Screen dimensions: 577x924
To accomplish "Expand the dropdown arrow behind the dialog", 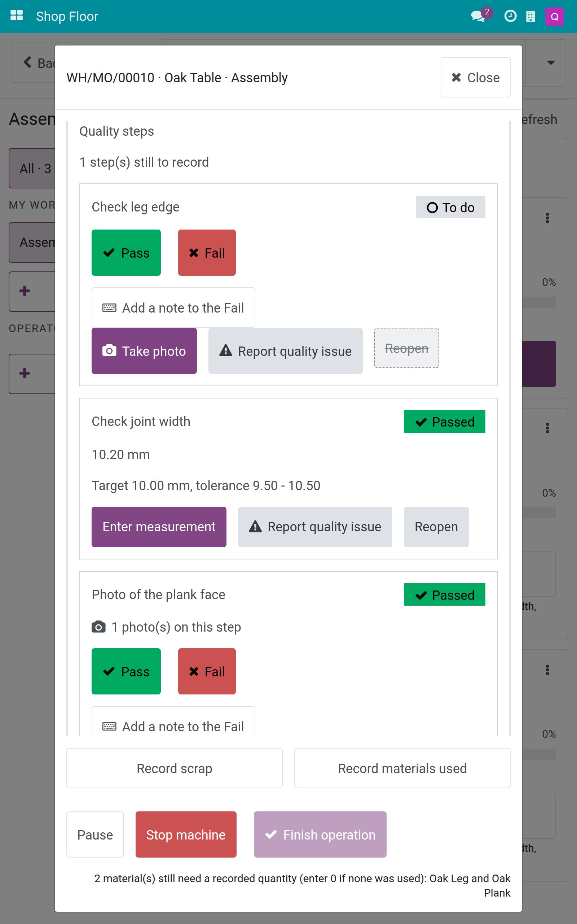I will [x=550, y=62].
